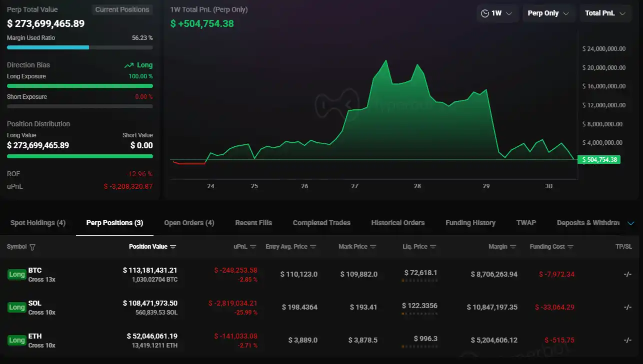The width and height of the screenshot is (643, 364).
Task: Open the Funding History tab
Action: (x=470, y=223)
